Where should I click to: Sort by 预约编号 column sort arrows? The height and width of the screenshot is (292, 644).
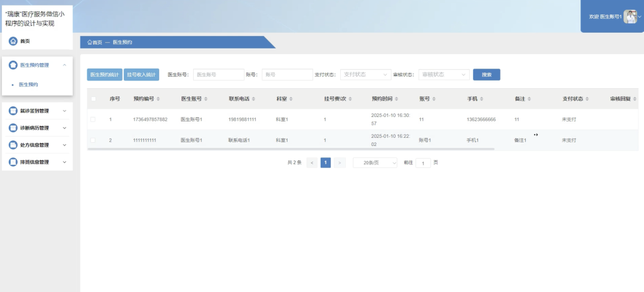click(x=158, y=99)
